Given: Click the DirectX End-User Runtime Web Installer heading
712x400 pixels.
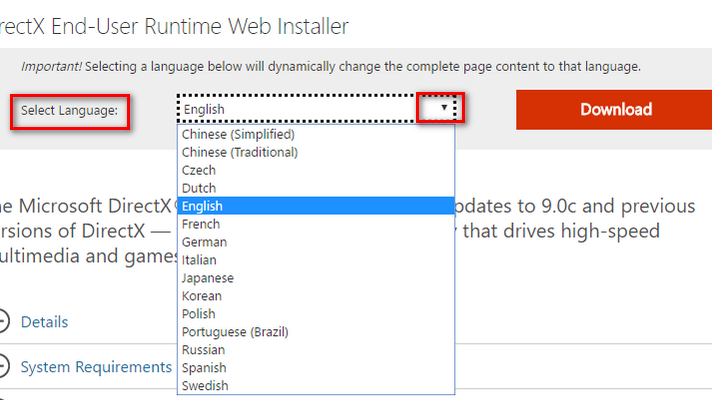Looking at the screenshot, I should click(x=174, y=26).
